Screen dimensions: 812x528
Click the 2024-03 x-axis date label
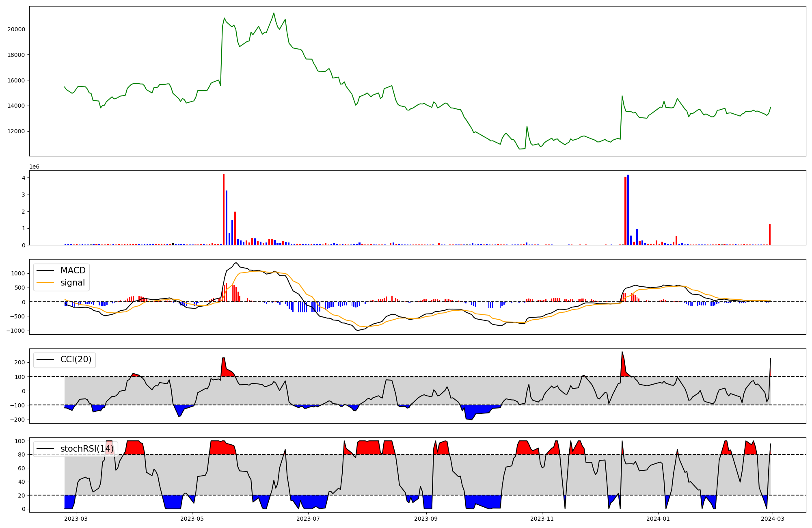[x=772, y=519]
